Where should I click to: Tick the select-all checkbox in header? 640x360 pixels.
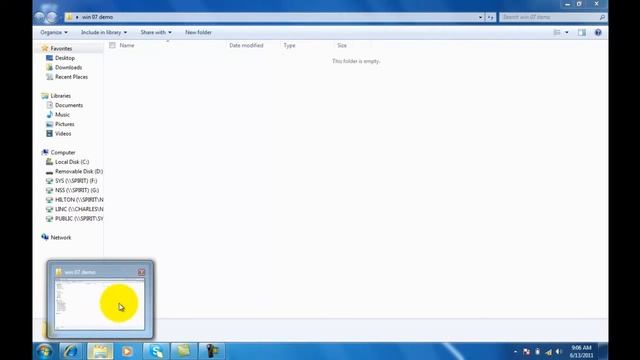tap(112, 45)
